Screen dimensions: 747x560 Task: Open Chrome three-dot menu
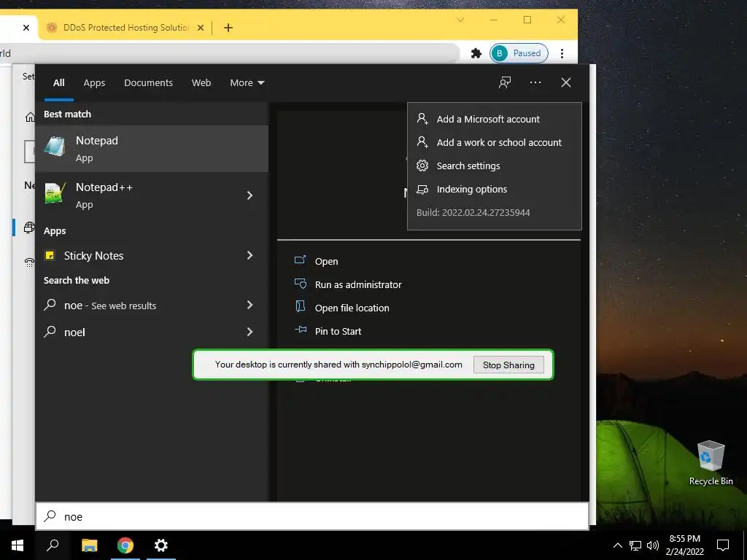coord(562,53)
